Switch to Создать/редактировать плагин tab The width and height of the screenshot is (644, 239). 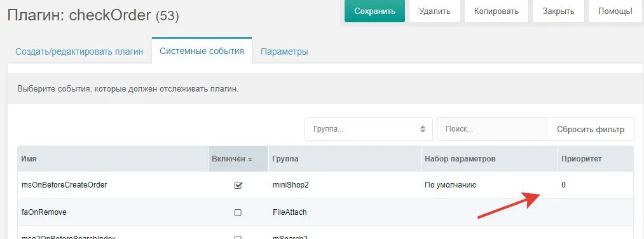(79, 51)
